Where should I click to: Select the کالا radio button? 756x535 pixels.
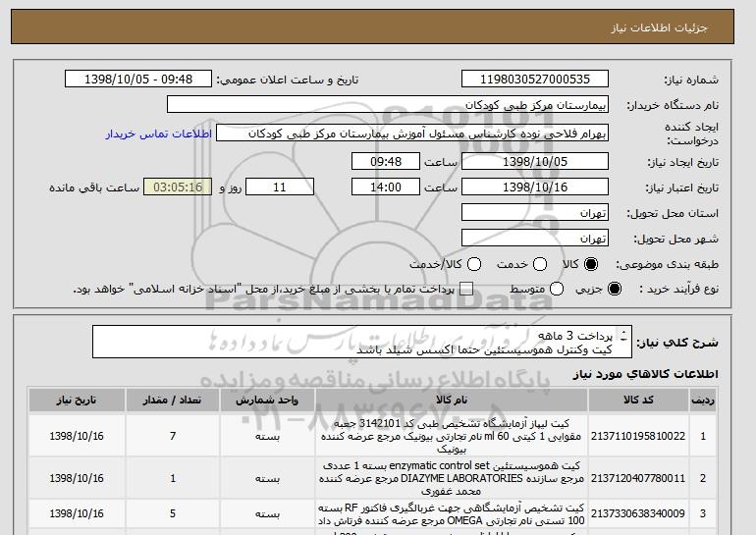[591, 264]
